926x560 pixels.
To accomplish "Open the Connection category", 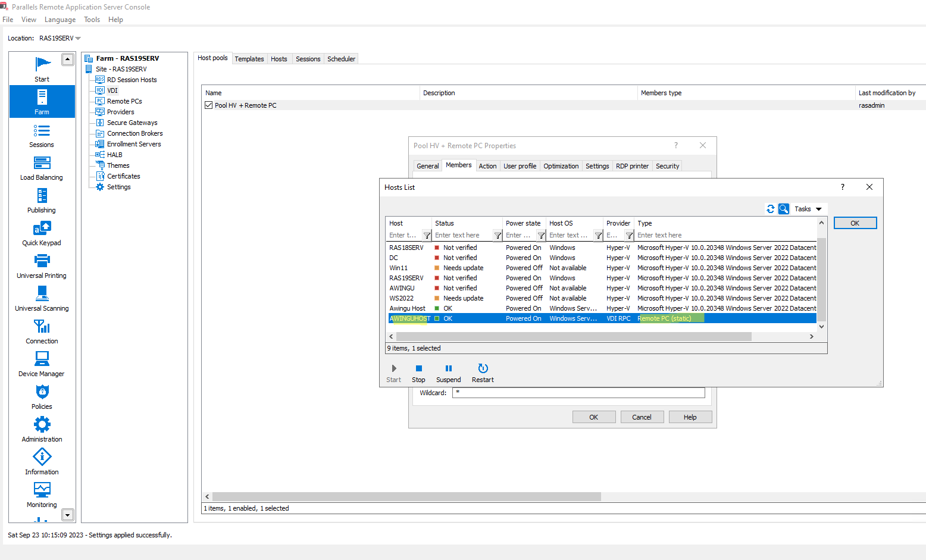I will 42,331.
